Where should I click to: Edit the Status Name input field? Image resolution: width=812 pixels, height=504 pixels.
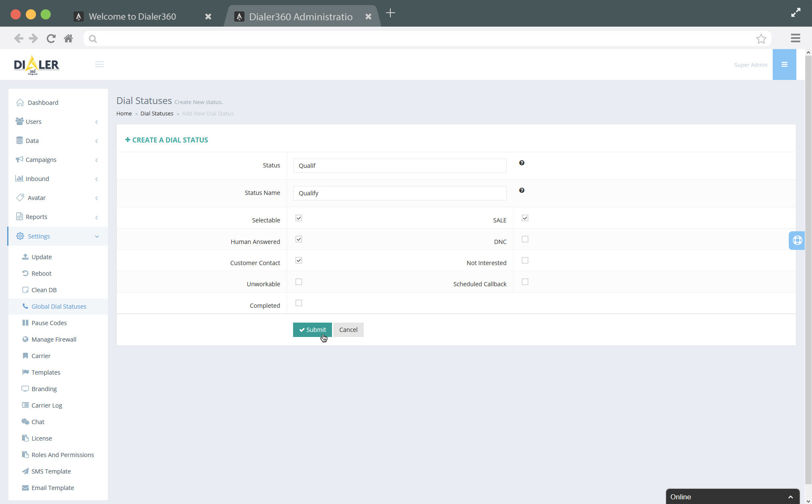399,193
